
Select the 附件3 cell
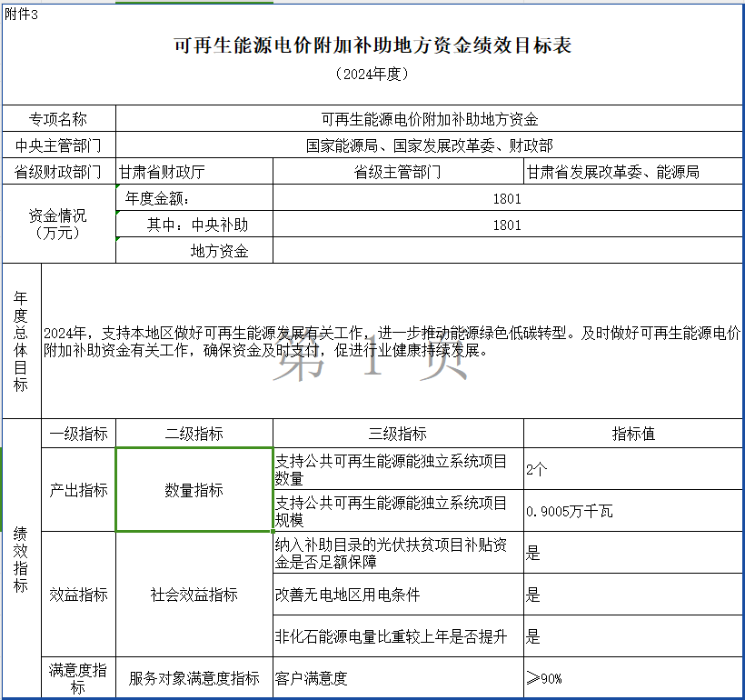(22, 14)
